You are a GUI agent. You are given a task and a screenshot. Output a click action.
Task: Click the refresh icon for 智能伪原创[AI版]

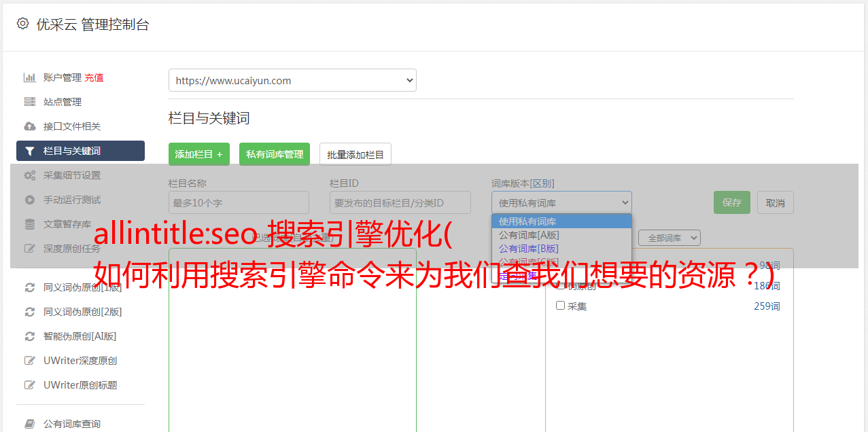coord(29,336)
